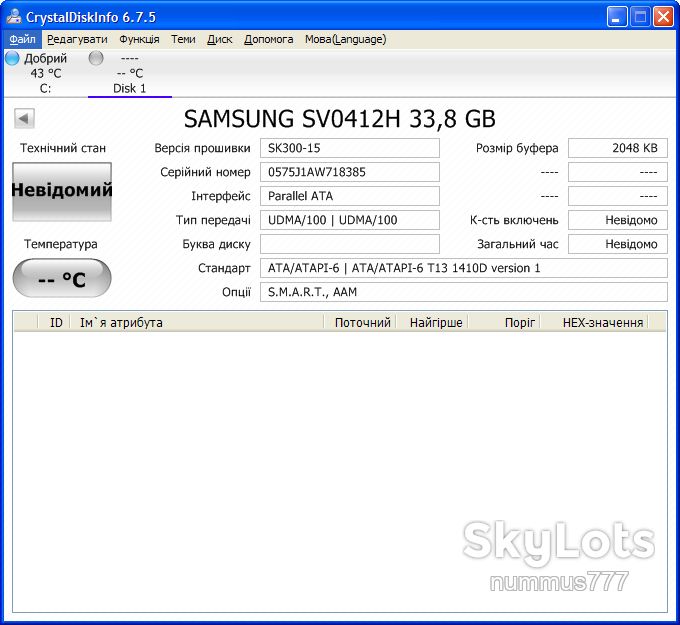Click the serial number field 0575J1AW718385
This screenshot has height=625, width=680.
coord(350,172)
